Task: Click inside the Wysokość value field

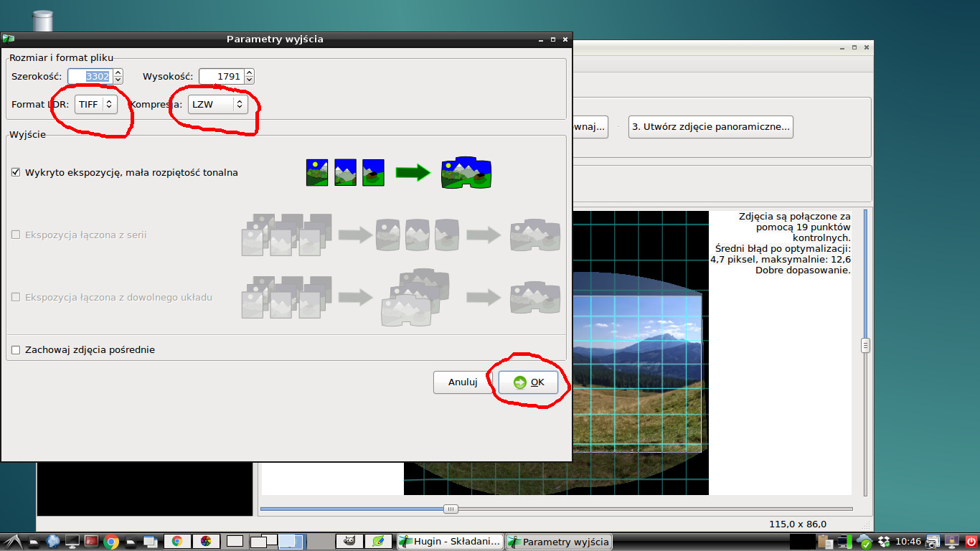Action: point(221,77)
